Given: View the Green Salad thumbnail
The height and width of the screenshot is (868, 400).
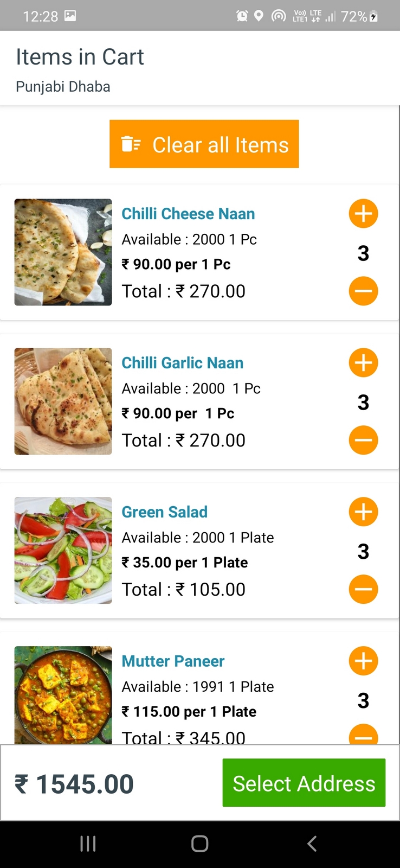Looking at the screenshot, I should pos(63,551).
